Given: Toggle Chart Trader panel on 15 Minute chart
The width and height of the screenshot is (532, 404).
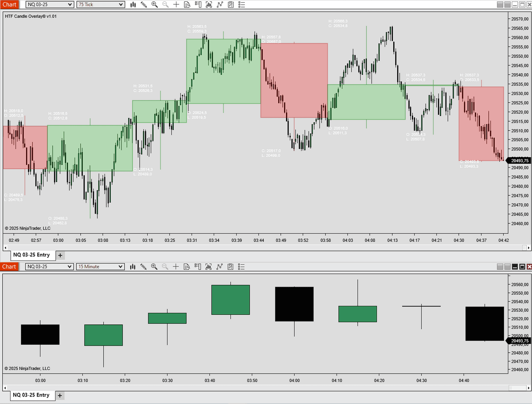Looking at the screenshot, I should coord(198,267).
